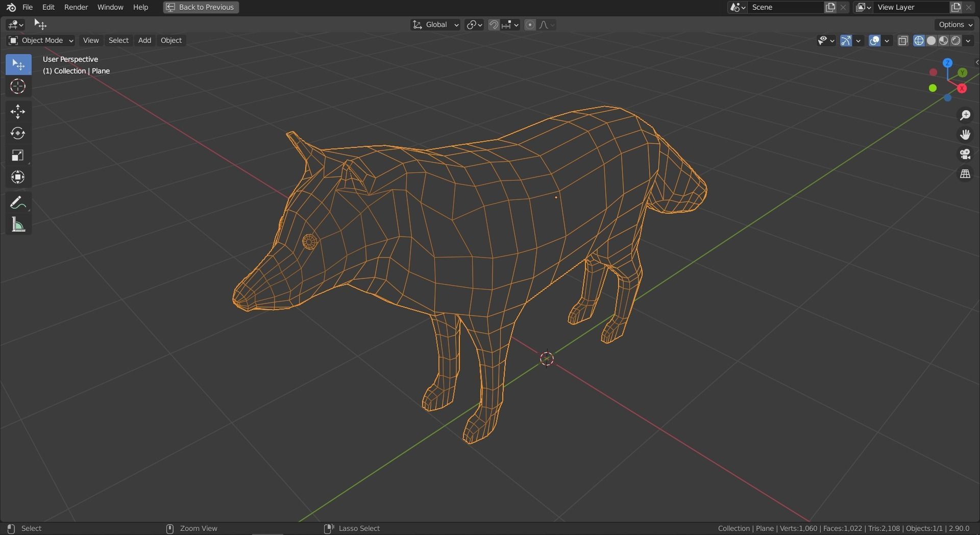The image size is (980, 535).
Task: Expand viewport gizmos dropdown arrow
Action: tap(859, 41)
